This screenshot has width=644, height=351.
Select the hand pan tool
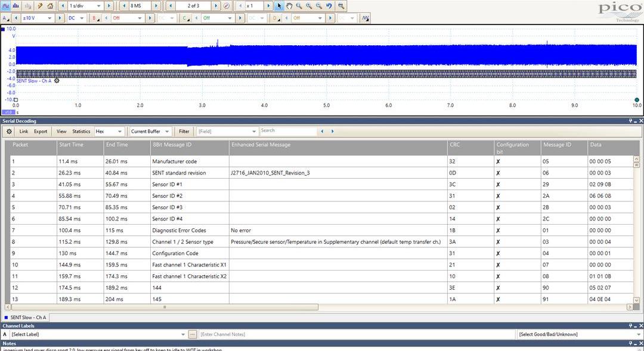289,6
